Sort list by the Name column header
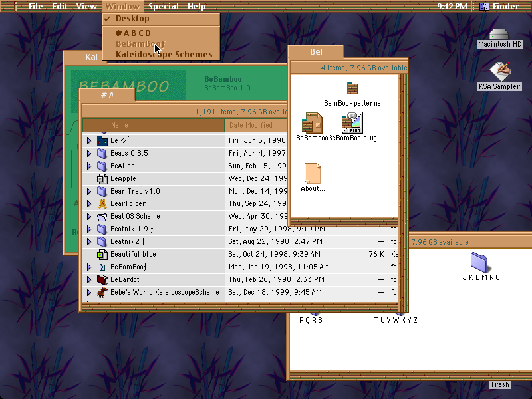This screenshot has width=532, height=399. pyautogui.click(x=154, y=125)
